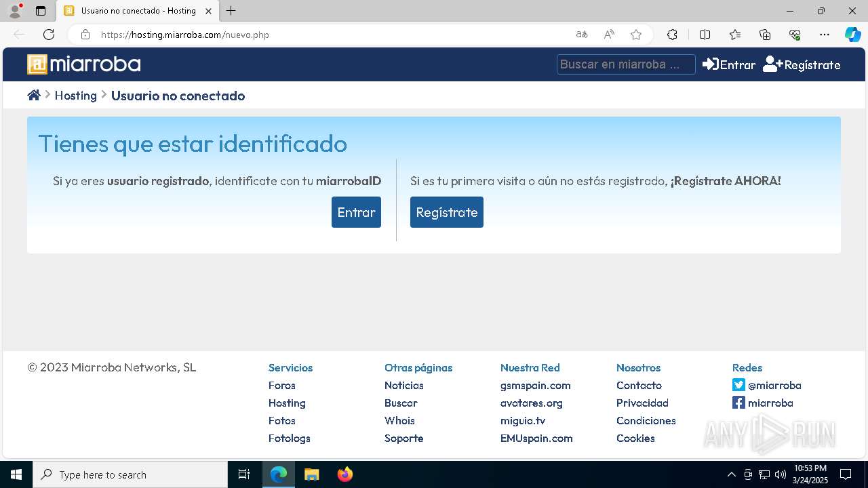The height and width of the screenshot is (488, 868).
Task: Open the tab actions menu icon
Action: point(41,11)
